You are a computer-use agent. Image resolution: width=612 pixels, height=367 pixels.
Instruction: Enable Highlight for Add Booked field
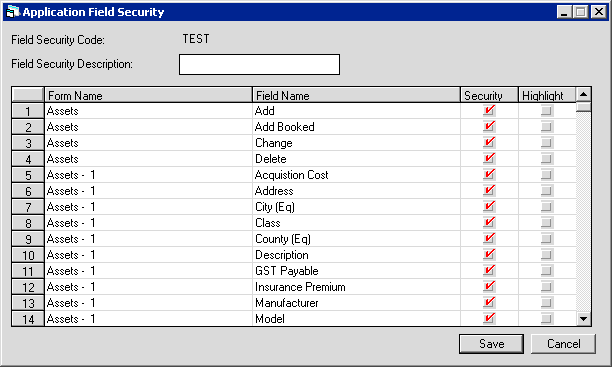click(x=547, y=127)
